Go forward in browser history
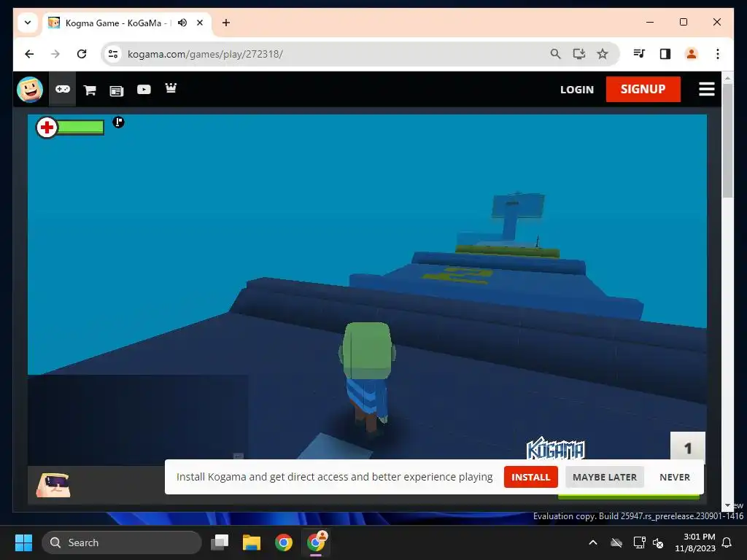This screenshot has width=747, height=560. [55, 54]
